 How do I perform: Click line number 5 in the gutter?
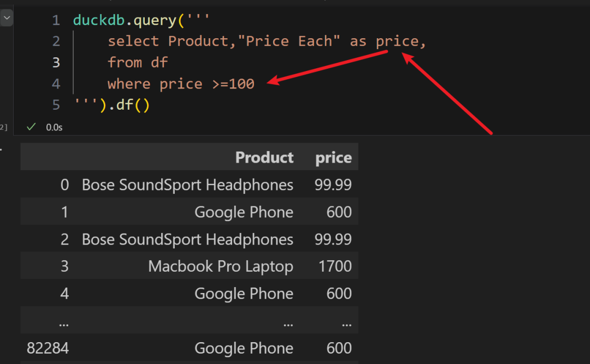[x=56, y=105]
